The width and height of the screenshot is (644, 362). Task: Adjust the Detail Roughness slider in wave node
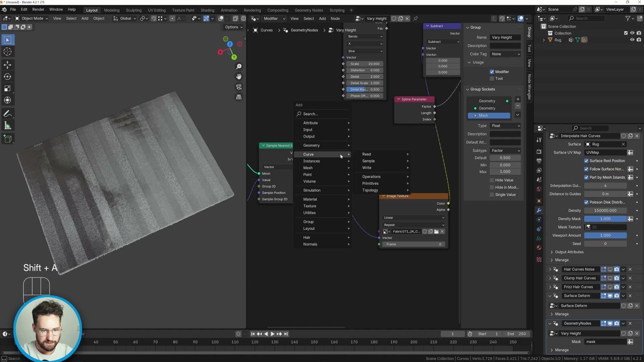pos(365,89)
